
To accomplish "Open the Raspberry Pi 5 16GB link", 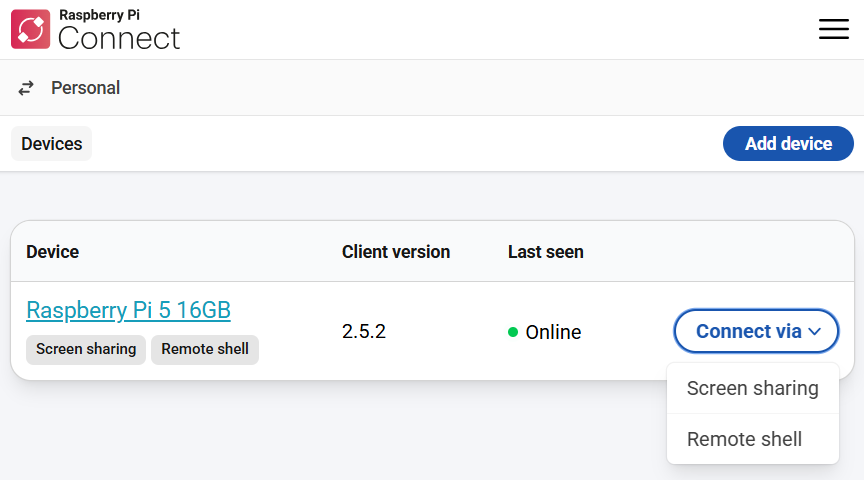I will click(128, 310).
